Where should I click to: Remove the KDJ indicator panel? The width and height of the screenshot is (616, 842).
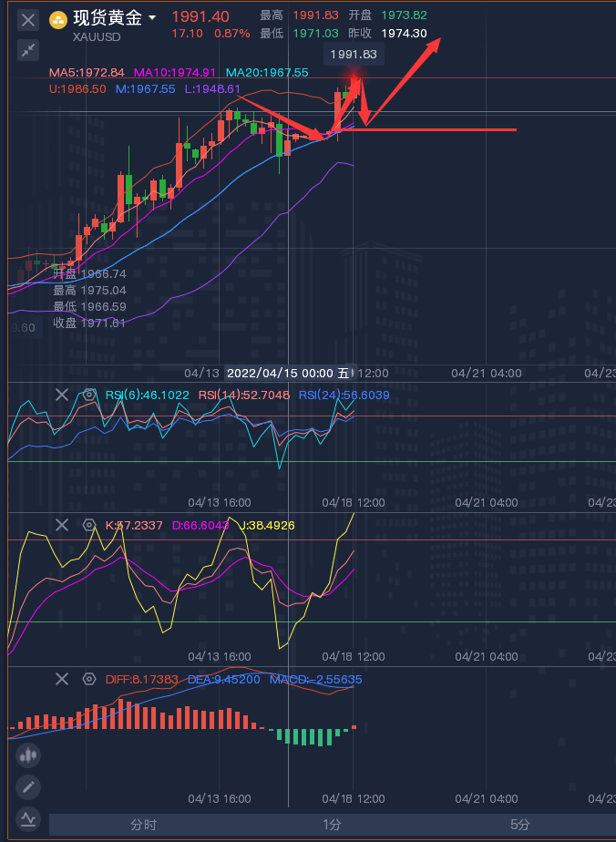point(62,525)
